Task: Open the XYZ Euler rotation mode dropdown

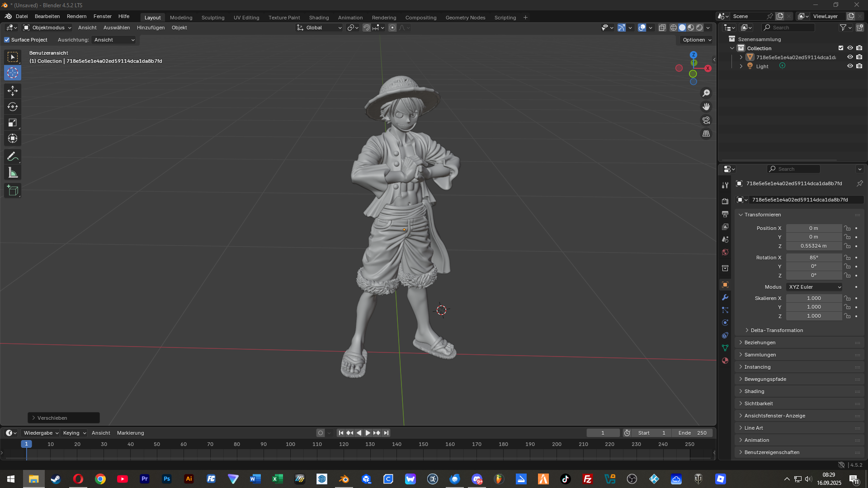Action: click(814, 287)
